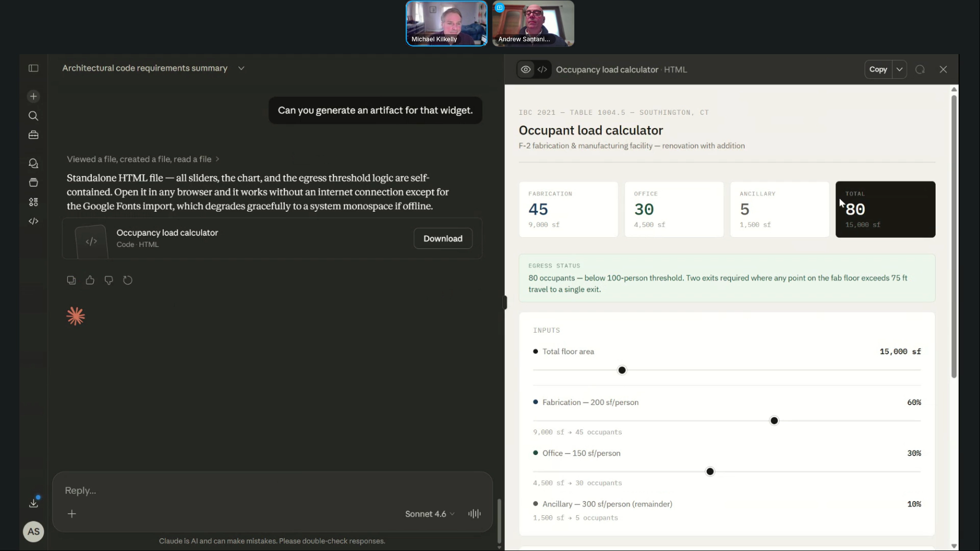Open chat title dropdown chevron
Screen dimensions: 980x551
241,68
